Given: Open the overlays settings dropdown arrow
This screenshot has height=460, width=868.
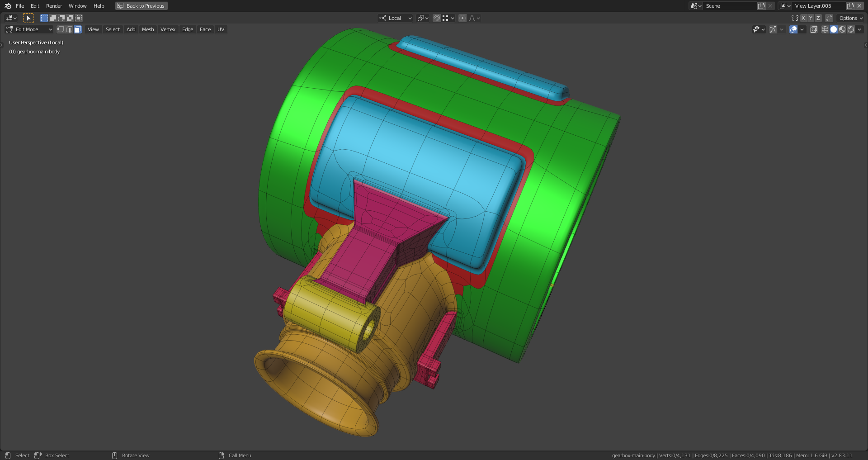Looking at the screenshot, I should 802,29.
